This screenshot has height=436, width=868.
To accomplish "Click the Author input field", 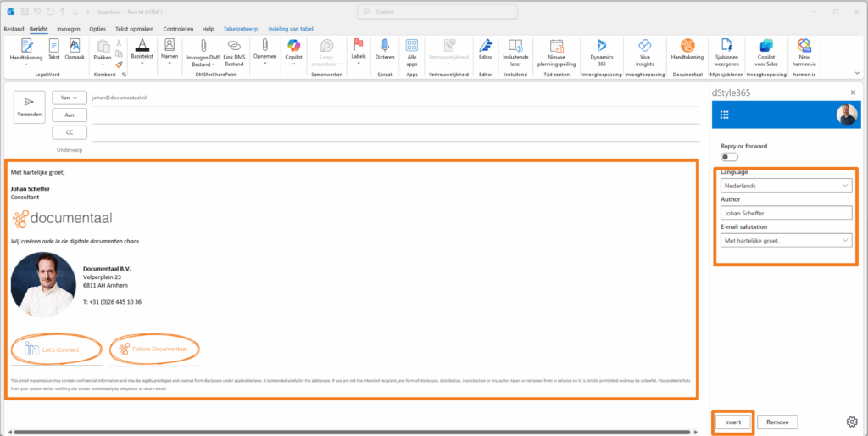I will [x=786, y=213].
